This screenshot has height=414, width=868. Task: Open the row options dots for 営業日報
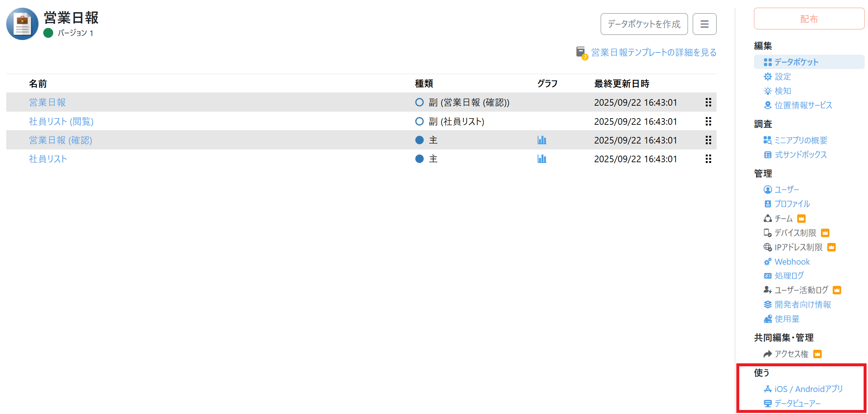coord(708,102)
